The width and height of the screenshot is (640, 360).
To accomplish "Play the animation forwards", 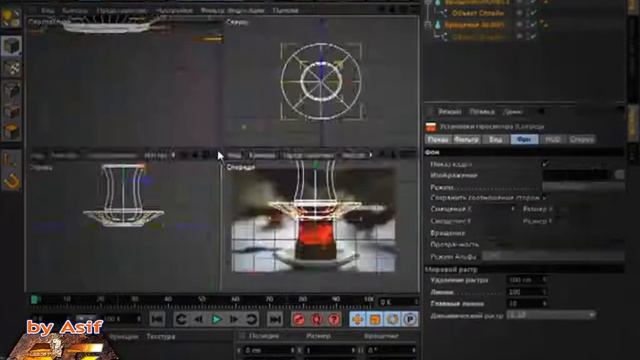I will coord(217,319).
